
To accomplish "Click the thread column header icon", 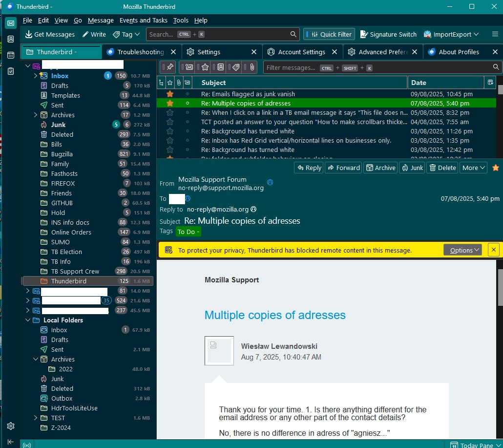I will (161, 83).
